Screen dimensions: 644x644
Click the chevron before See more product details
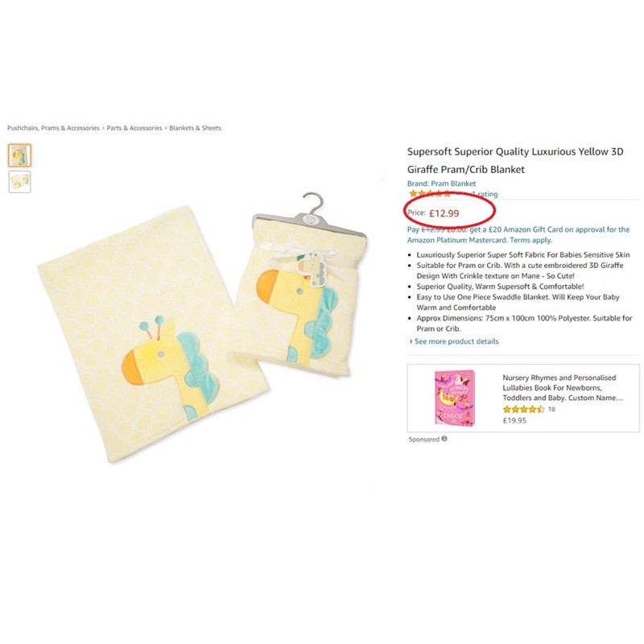(x=411, y=341)
